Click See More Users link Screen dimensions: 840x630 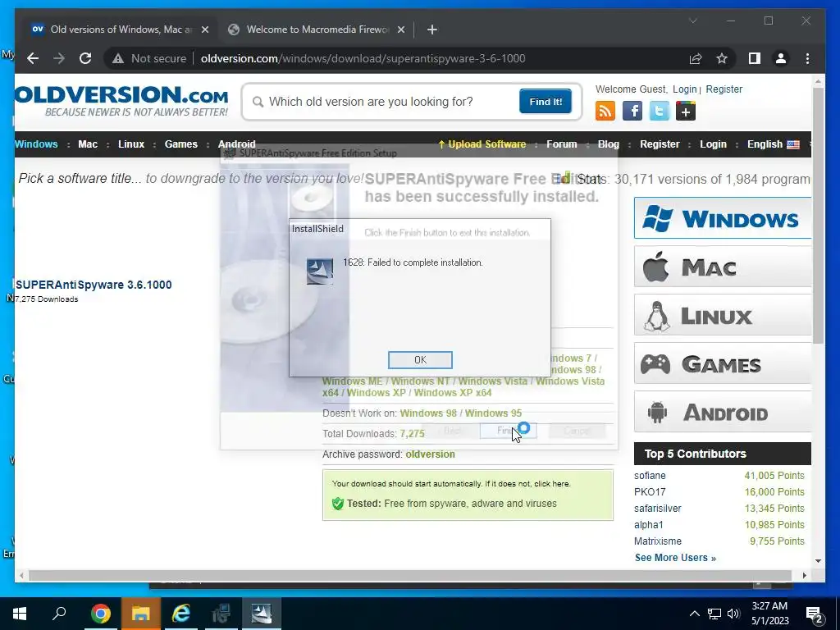pos(675,558)
